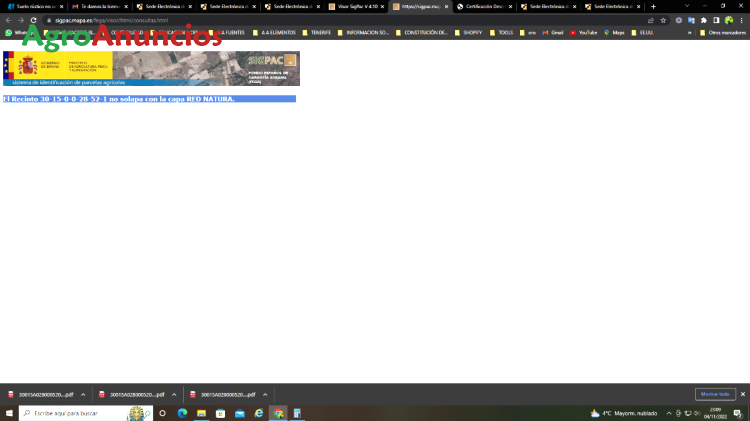Open the A FUENTES bookmark folder
The height and width of the screenshot is (421, 750).
[227, 33]
